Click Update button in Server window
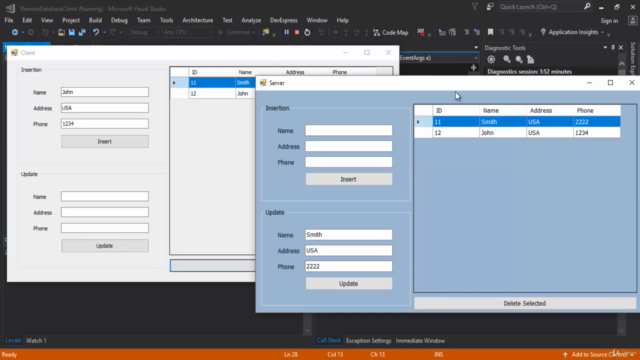This screenshot has height=360, width=640. tap(349, 283)
